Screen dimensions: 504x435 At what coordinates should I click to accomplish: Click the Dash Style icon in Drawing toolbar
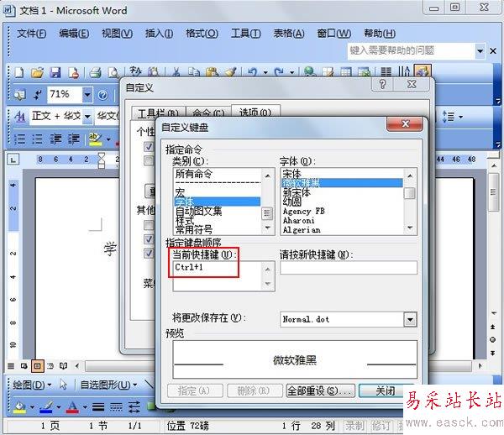pyautogui.click(x=116, y=407)
